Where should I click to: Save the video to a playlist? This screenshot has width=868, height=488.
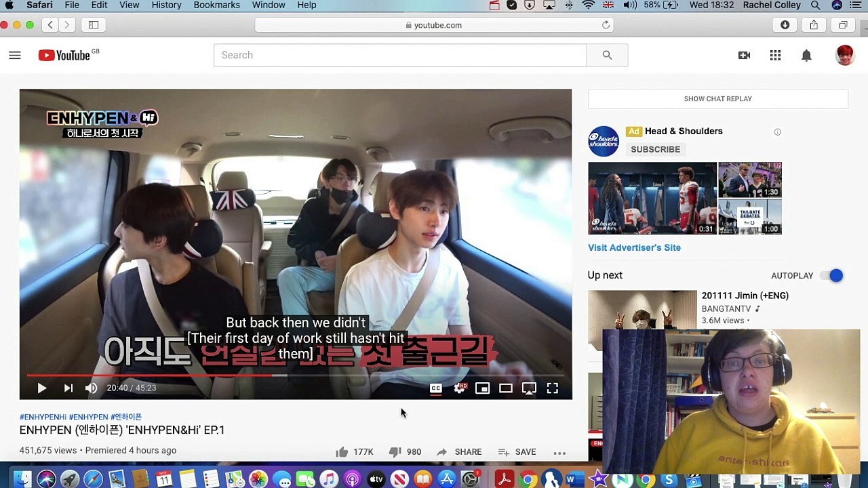pos(517,452)
